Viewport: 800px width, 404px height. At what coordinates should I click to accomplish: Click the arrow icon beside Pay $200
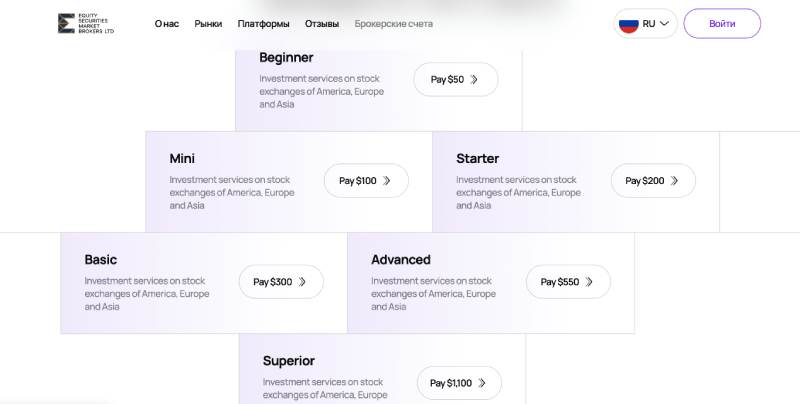(674, 181)
